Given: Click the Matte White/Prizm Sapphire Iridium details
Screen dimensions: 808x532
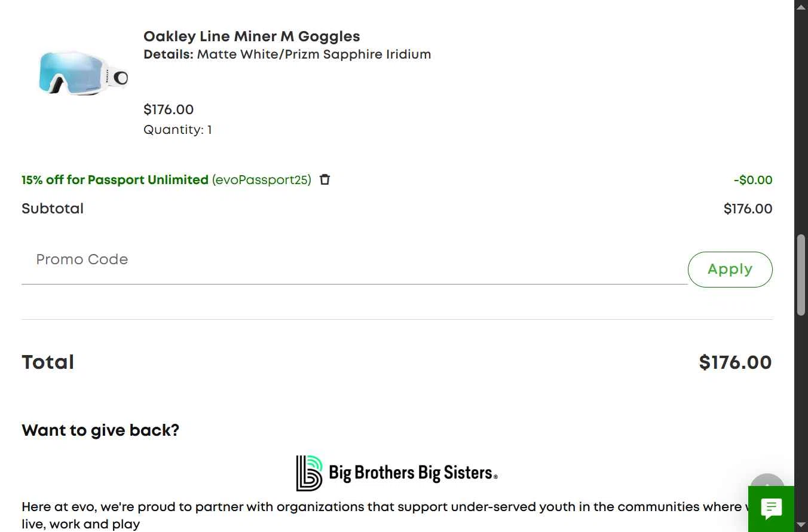Looking at the screenshot, I should (314, 54).
